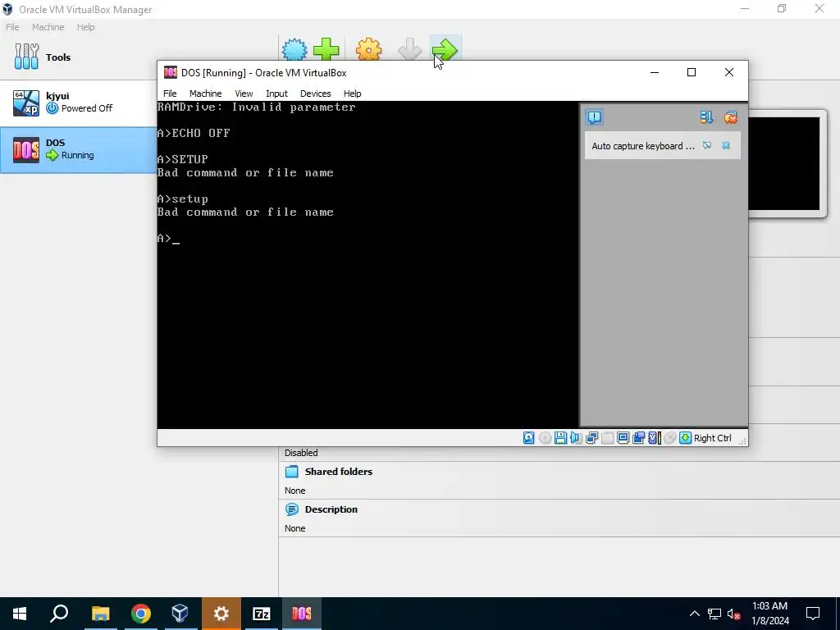
Task: Open the Manager window Machine menu
Action: pos(48,27)
